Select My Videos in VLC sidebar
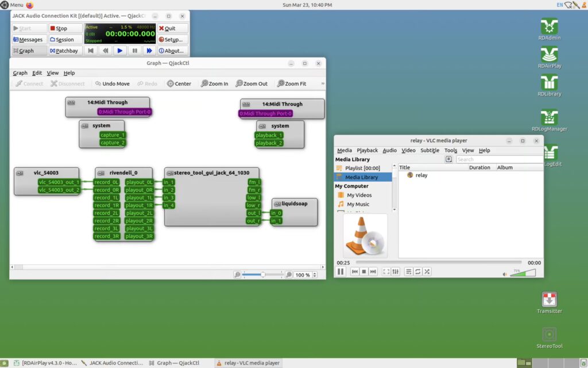 point(363,195)
